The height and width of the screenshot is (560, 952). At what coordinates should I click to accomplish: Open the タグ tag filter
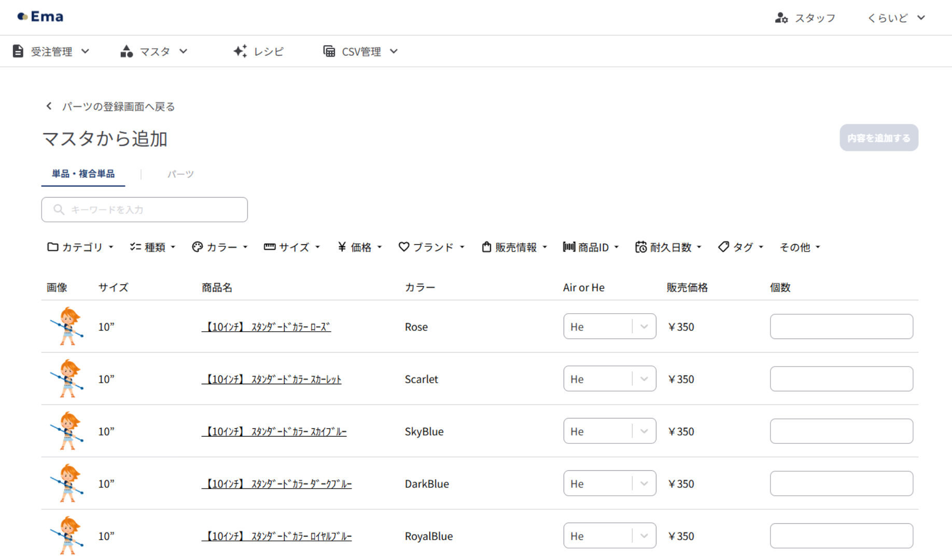pyautogui.click(x=741, y=247)
